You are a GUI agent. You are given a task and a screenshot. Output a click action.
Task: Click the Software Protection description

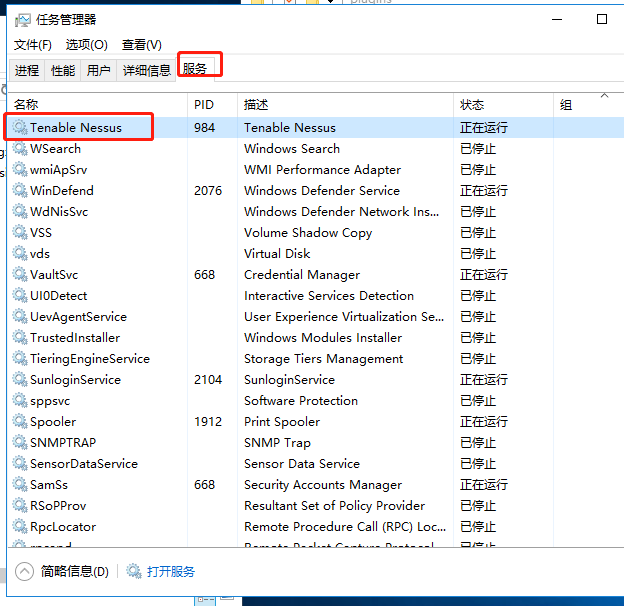pyautogui.click(x=301, y=401)
